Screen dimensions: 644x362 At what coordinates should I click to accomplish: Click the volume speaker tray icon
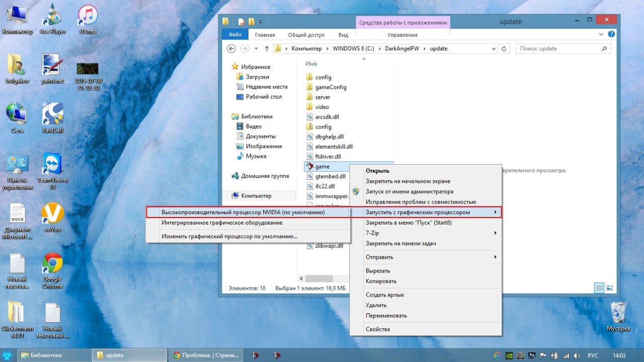click(577, 355)
